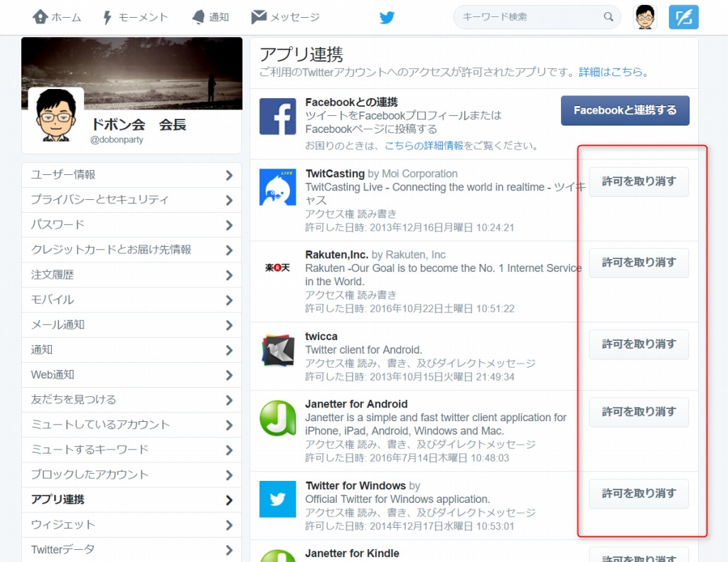Revoke access for Janetter for Android
This screenshot has width=728, height=562.
(x=639, y=412)
